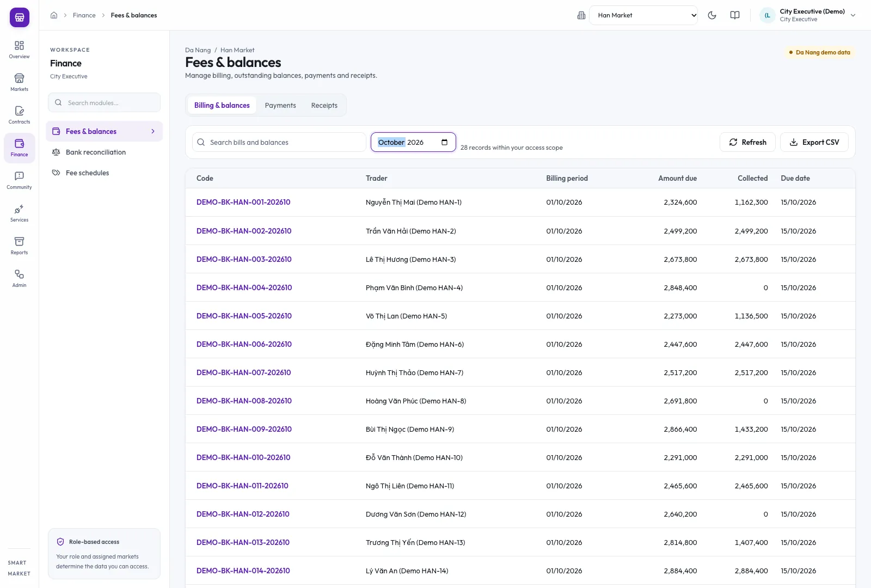Select the Billing & balances tab

222,105
